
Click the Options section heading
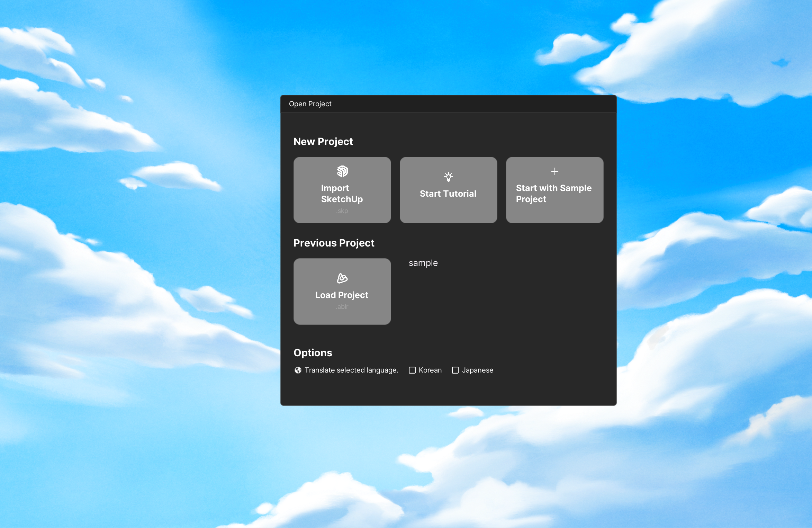(x=313, y=352)
